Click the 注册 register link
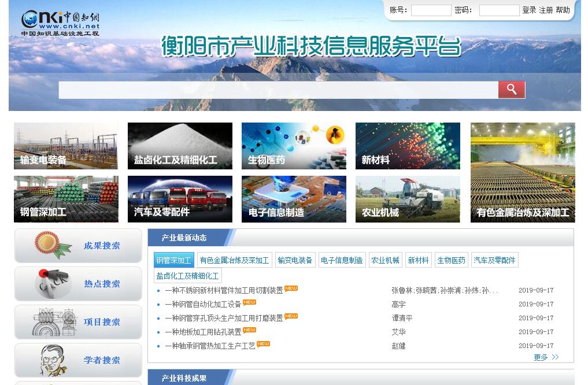Viewport: 588px width, 385px height. (546, 10)
